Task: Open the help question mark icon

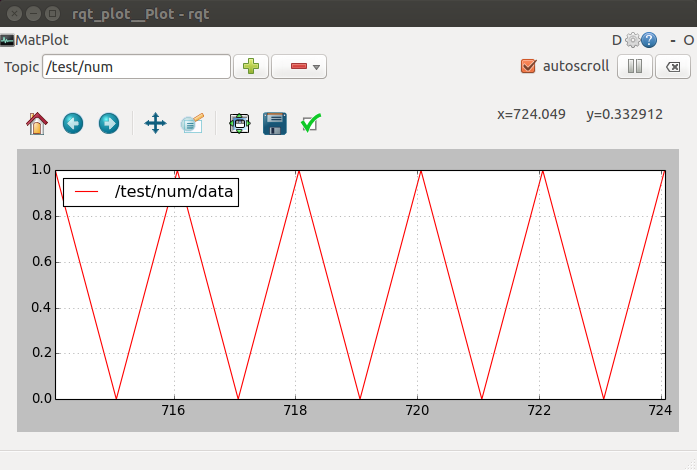Action: point(649,40)
